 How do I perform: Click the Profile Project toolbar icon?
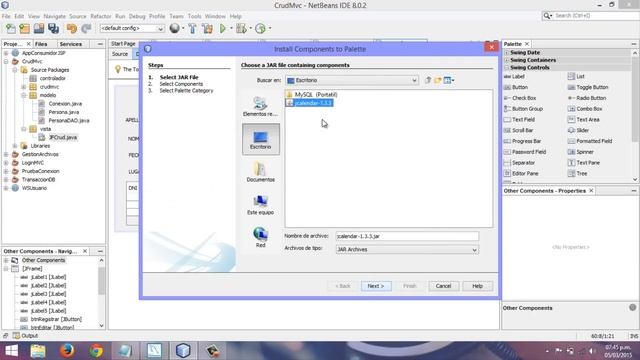(260, 29)
